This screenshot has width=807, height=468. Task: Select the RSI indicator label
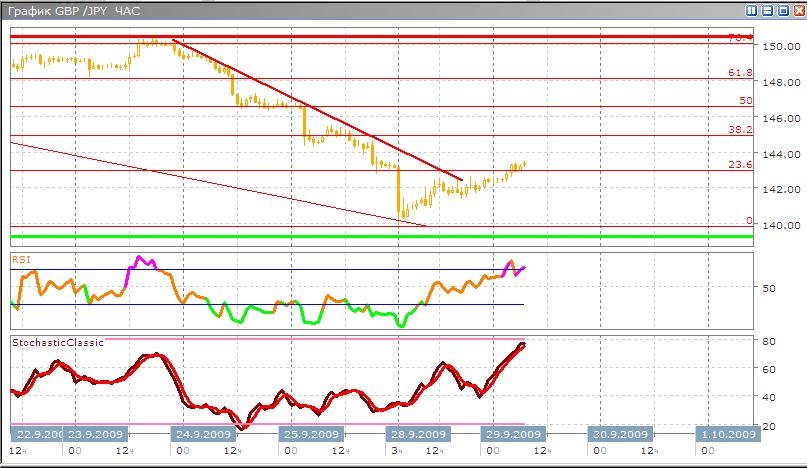tap(21, 259)
